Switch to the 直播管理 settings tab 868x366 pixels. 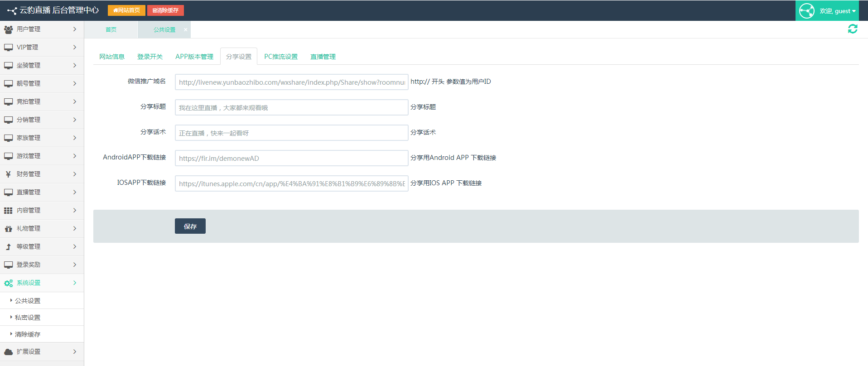coord(323,57)
